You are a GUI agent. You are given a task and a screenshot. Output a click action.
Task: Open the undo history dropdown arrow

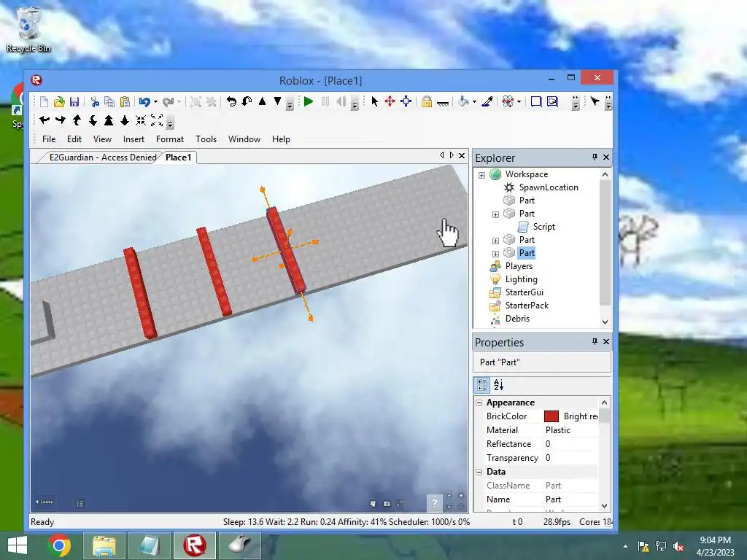[x=155, y=102]
